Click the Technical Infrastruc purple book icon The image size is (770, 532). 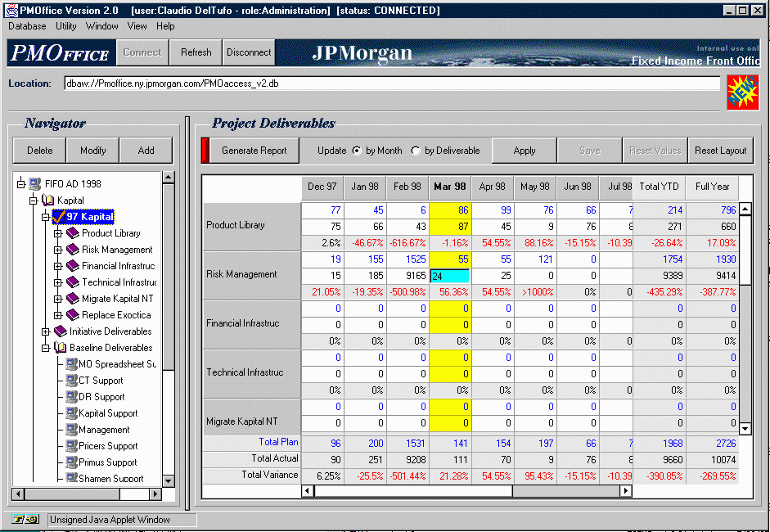(x=72, y=282)
